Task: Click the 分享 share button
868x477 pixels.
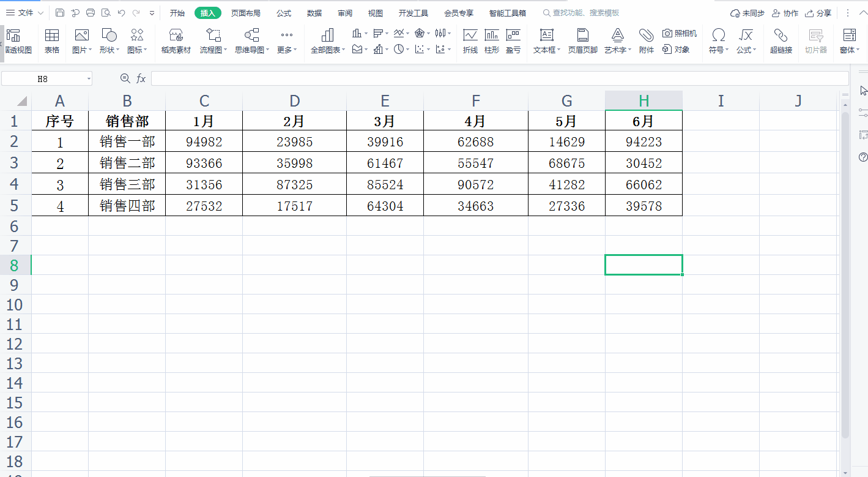Action: click(818, 13)
